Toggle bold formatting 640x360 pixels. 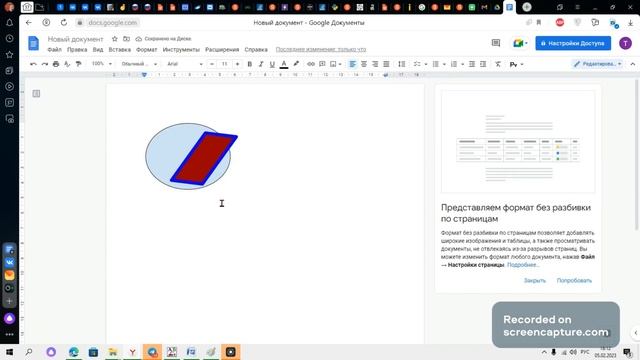[250, 64]
